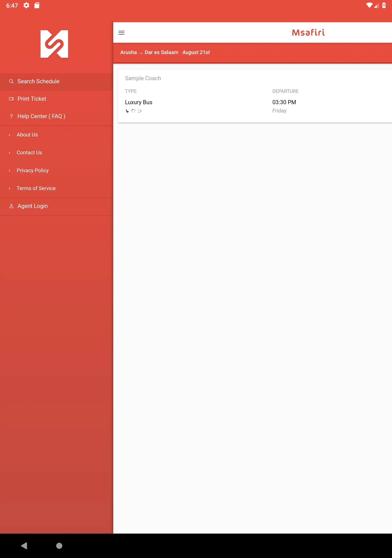Tap the Wi-Fi status icon
Viewport: 392px width, 558px height.
pyautogui.click(x=369, y=5)
